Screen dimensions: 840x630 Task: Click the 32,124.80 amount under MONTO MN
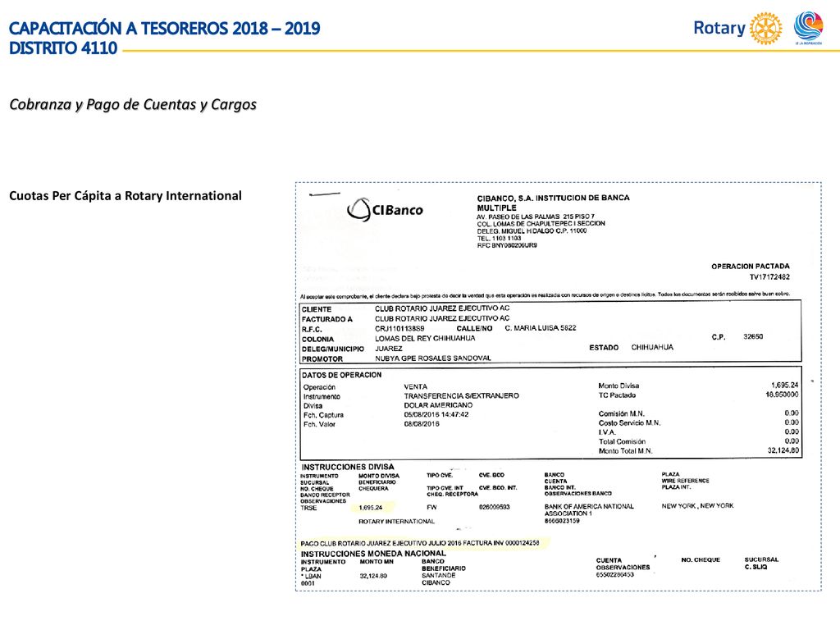click(373, 576)
